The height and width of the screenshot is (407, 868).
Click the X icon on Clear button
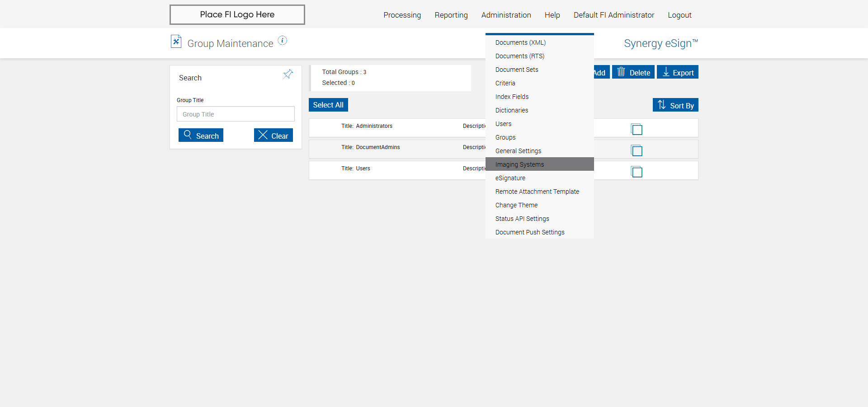[x=263, y=135]
